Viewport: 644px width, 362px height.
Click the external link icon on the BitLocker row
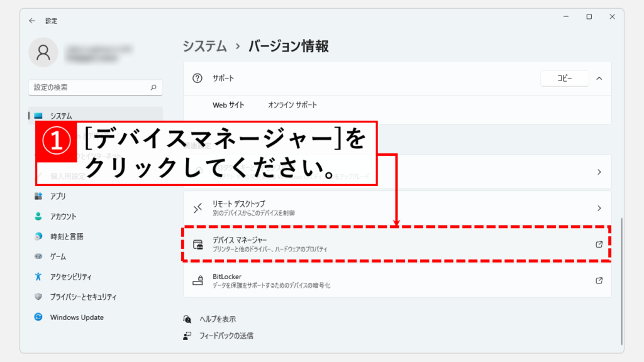coord(599,280)
